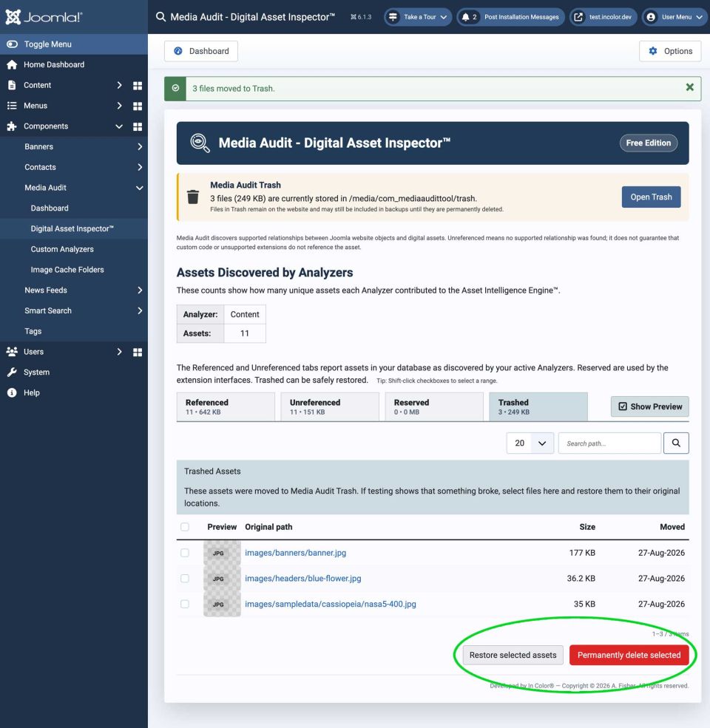Open the Menus dashboard grid icon
Viewport: 710px width, 728px height.
[x=138, y=106]
